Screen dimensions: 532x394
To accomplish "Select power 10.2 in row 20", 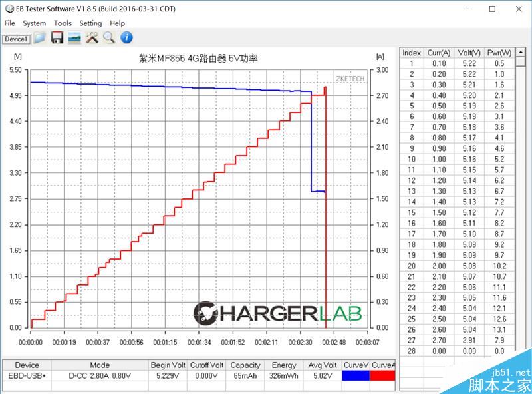I will point(499,266).
